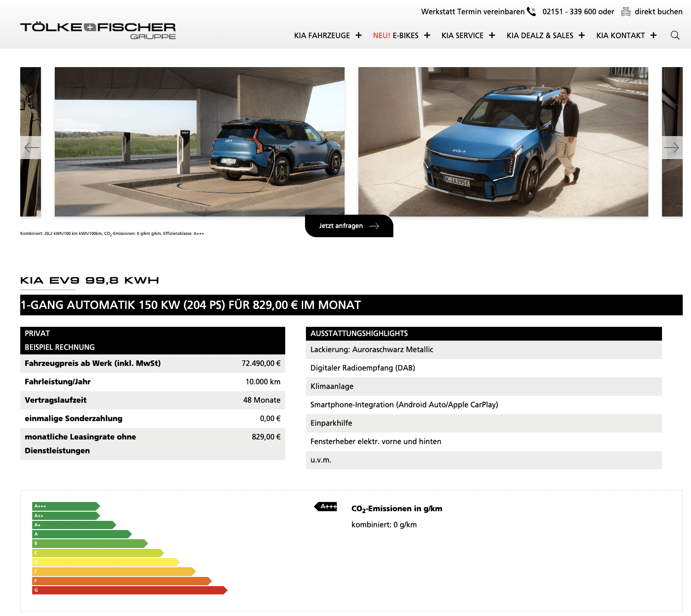Viewport: 691px width, 616px height.
Task: Click Vertragslaufzeit value 48 Monate
Action: coord(262,400)
